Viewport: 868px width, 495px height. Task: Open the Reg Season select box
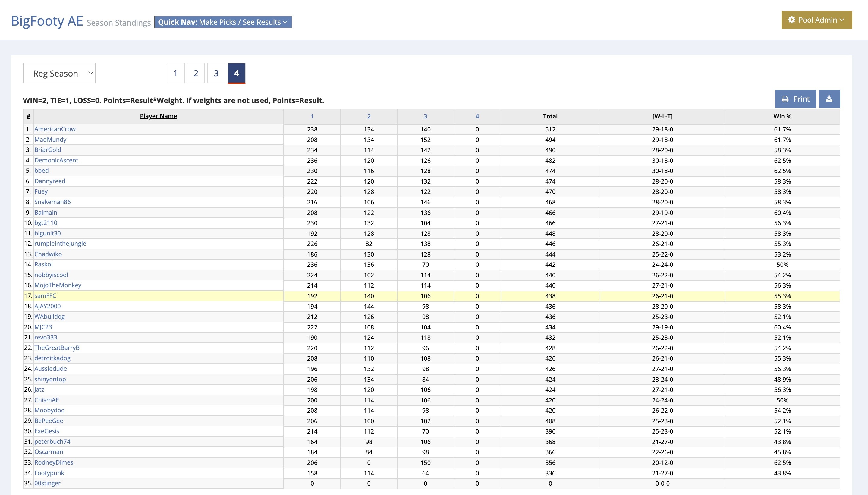pos(59,73)
